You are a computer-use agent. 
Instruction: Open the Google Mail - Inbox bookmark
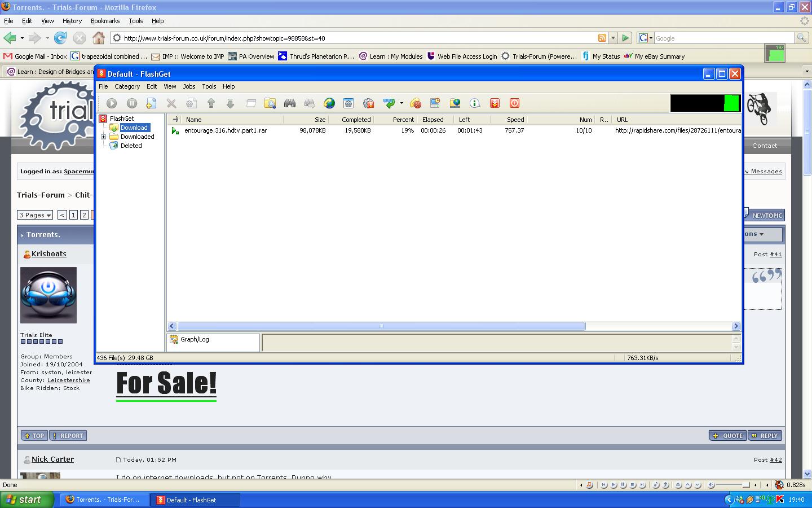click(35, 56)
